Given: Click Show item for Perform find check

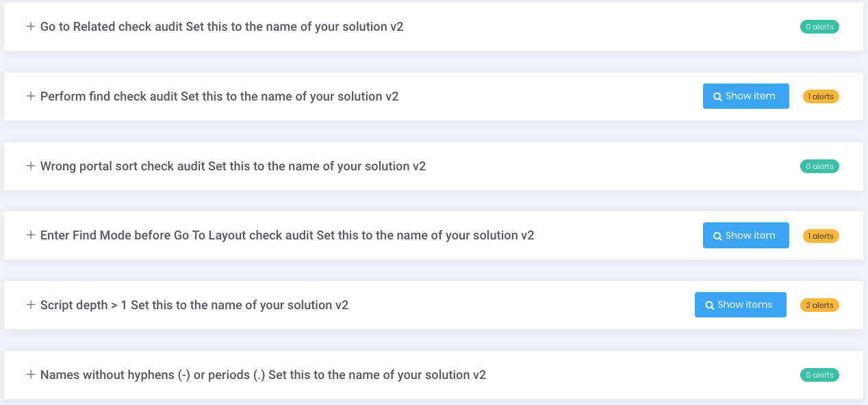Looking at the screenshot, I should 745,96.
